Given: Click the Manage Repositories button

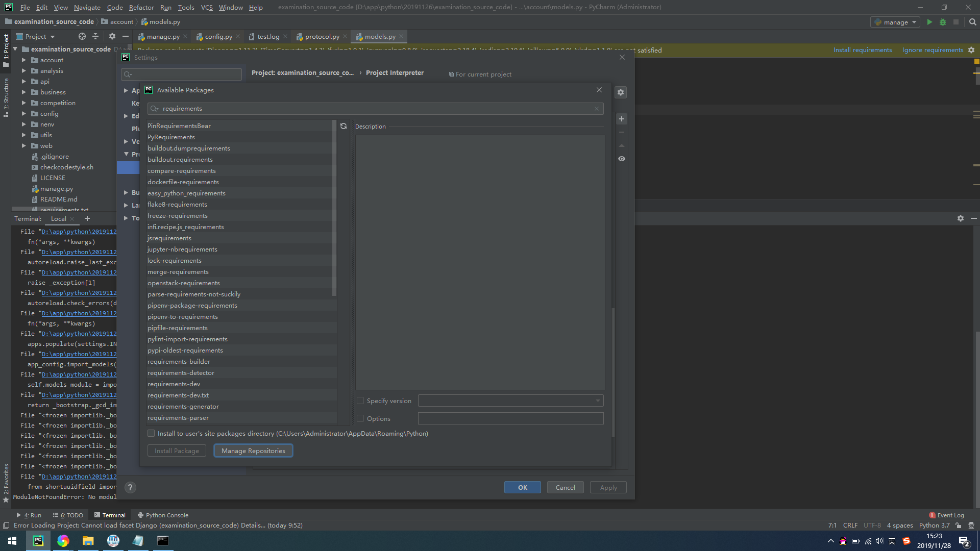Looking at the screenshot, I should [253, 451].
